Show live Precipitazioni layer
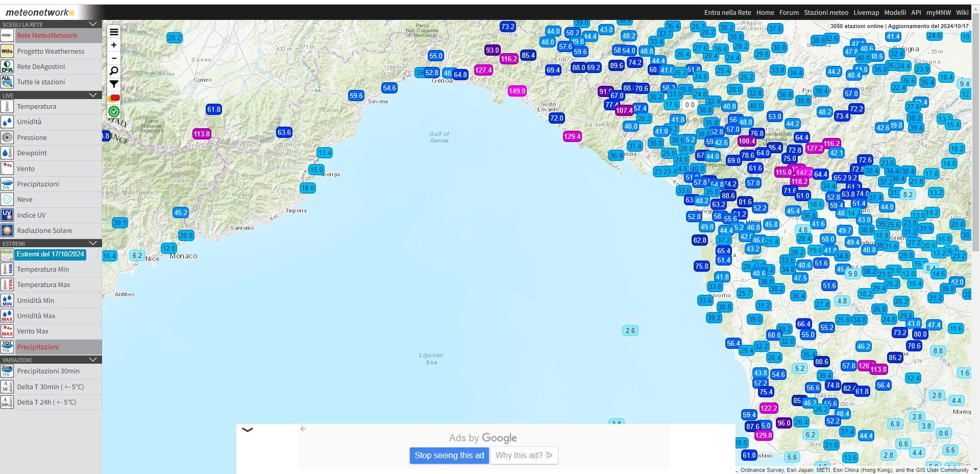The image size is (980, 474). (x=51, y=184)
